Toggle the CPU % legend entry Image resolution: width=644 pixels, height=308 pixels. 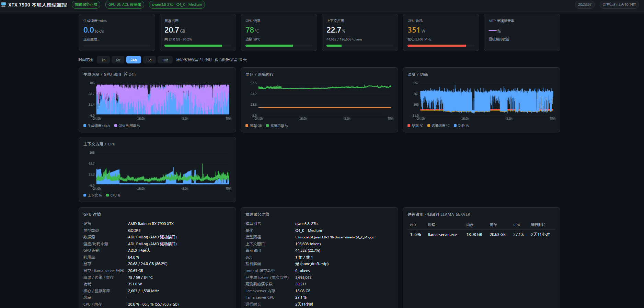tap(113, 196)
